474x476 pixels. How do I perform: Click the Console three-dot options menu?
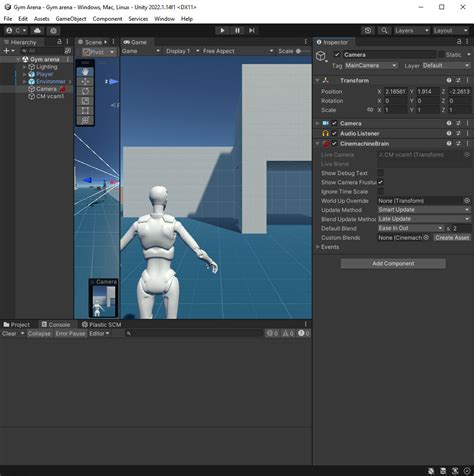[305, 324]
